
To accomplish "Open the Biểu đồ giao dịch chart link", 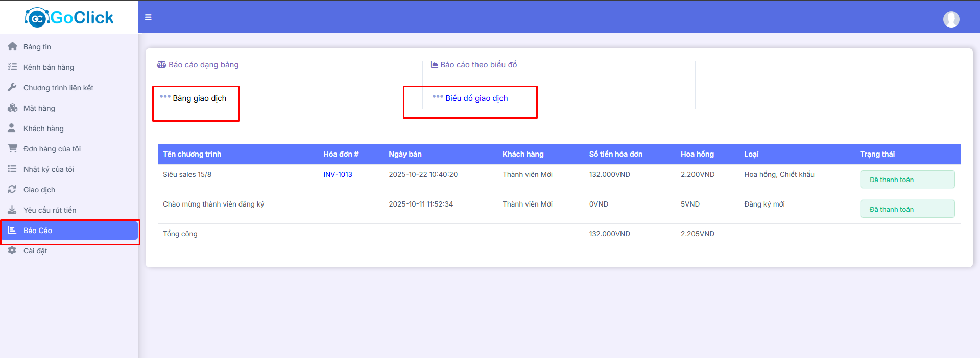I will point(476,98).
